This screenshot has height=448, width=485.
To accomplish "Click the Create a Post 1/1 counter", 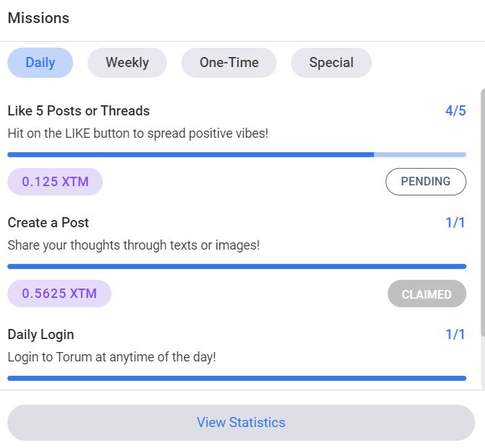I will click(455, 223).
